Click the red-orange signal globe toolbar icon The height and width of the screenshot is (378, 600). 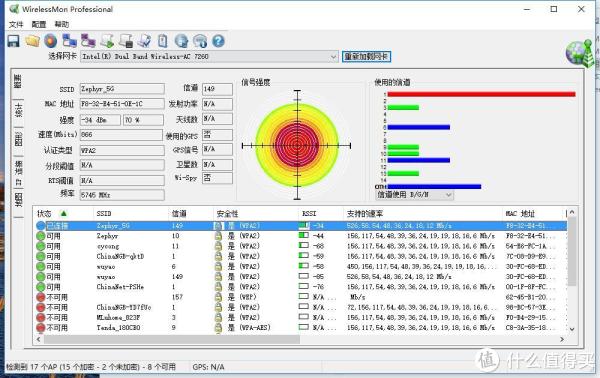coord(51,41)
